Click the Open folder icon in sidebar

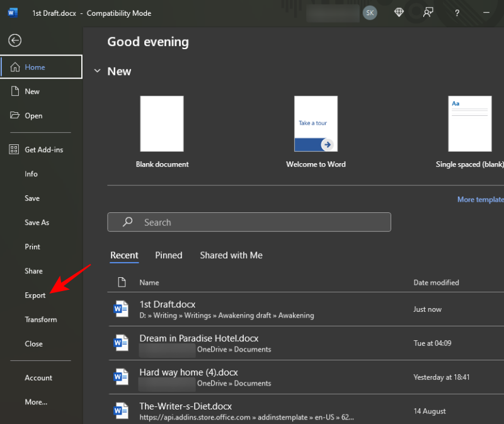pyautogui.click(x=14, y=115)
